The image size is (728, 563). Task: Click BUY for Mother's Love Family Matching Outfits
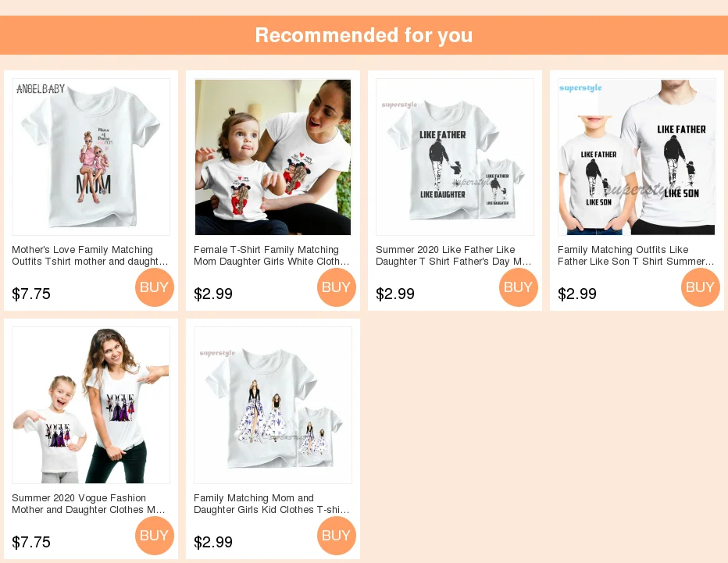155,287
